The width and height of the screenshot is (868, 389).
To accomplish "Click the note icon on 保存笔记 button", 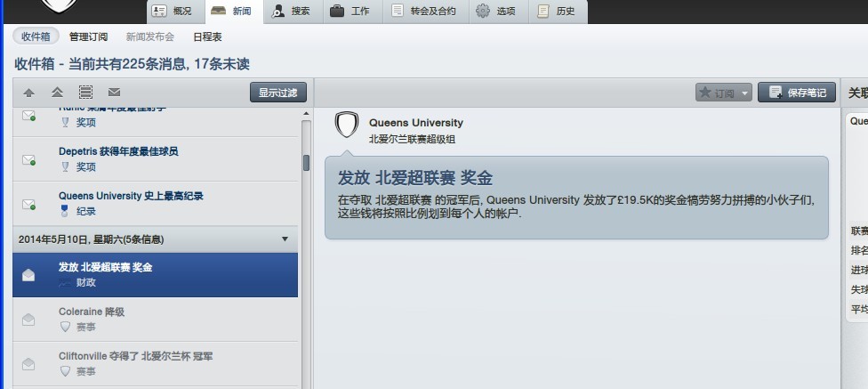I will [776, 92].
